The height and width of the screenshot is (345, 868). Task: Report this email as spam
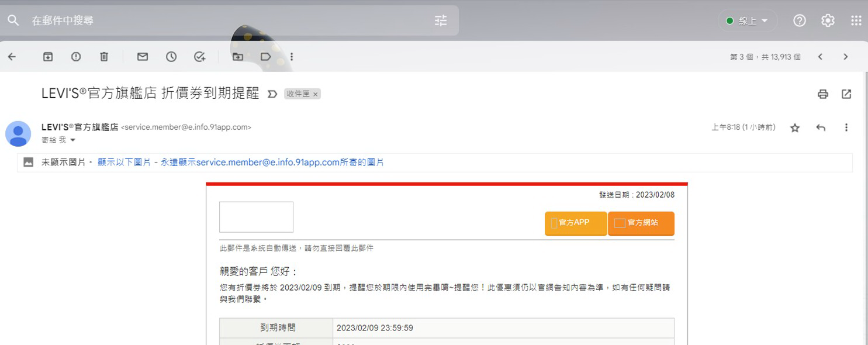tap(76, 57)
